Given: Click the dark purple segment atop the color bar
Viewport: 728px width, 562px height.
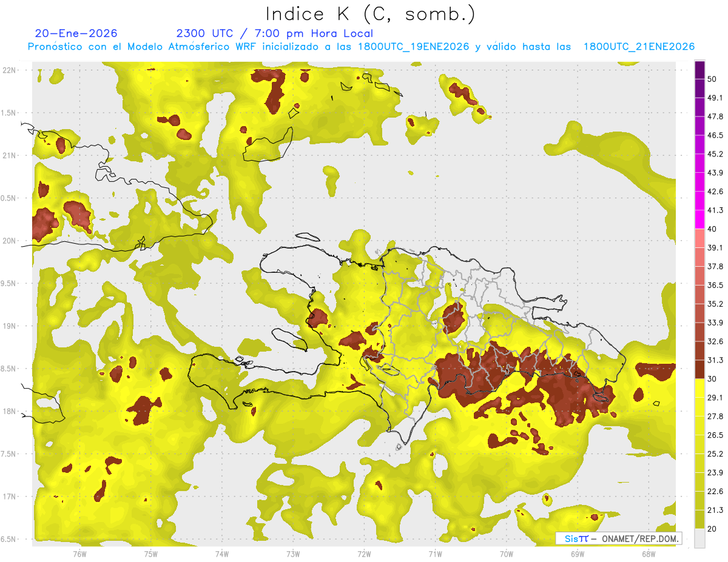Looking at the screenshot, I should pos(699,70).
